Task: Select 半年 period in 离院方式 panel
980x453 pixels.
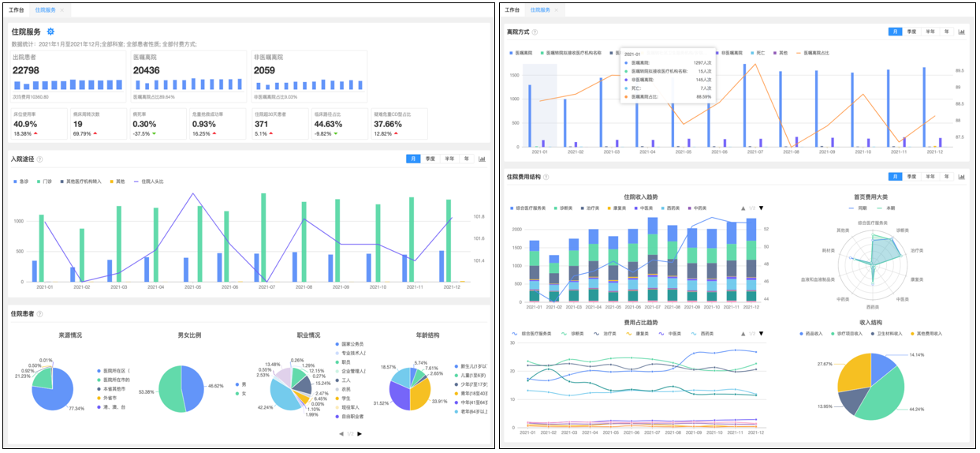Action: pyautogui.click(x=930, y=32)
